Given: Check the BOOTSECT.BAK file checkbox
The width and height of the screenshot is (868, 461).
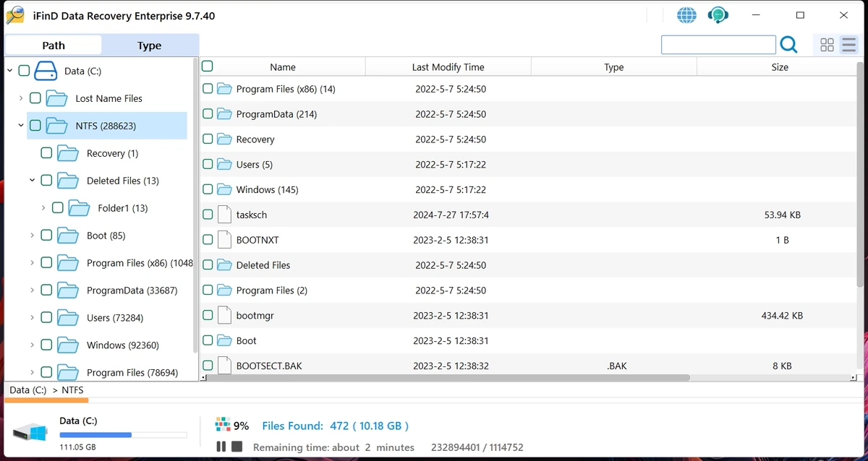Looking at the screenshot, I should [x=208, y=366].
